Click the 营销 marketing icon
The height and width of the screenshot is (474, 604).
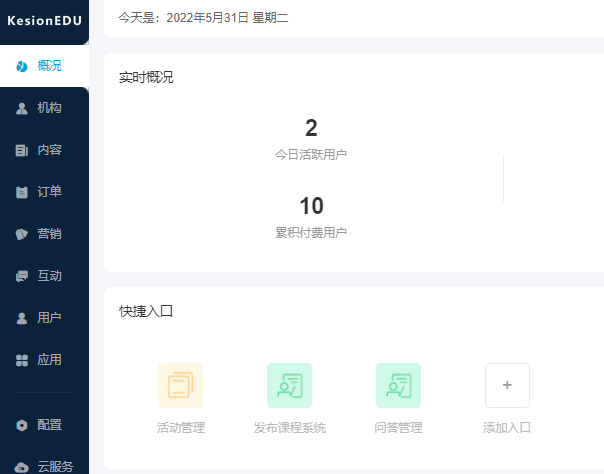point(22,234)
